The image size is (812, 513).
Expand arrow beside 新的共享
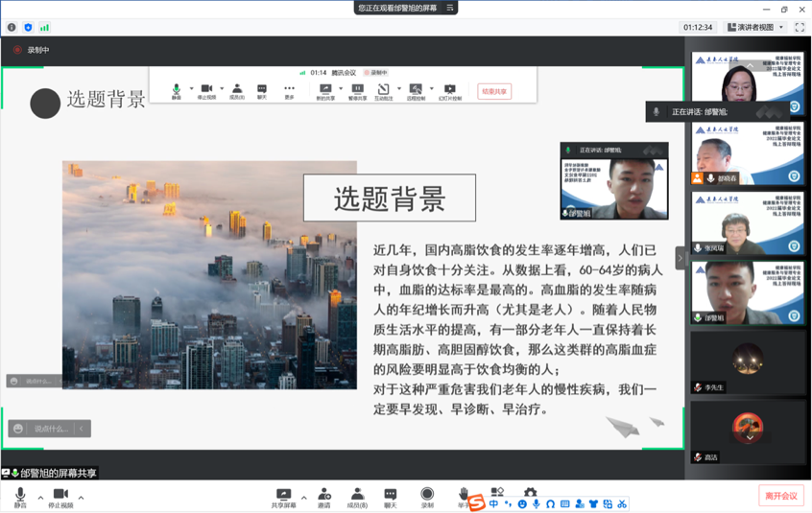[341, 88]
